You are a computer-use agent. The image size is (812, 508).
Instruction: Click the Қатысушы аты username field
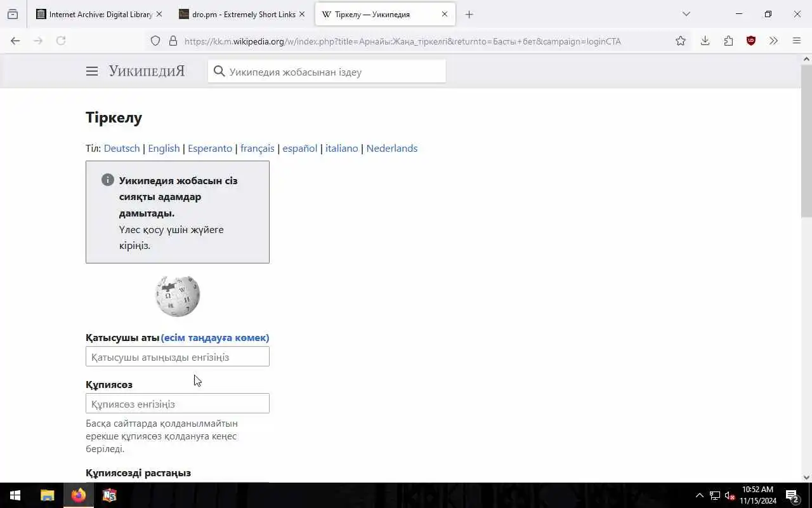click(178, 356)
